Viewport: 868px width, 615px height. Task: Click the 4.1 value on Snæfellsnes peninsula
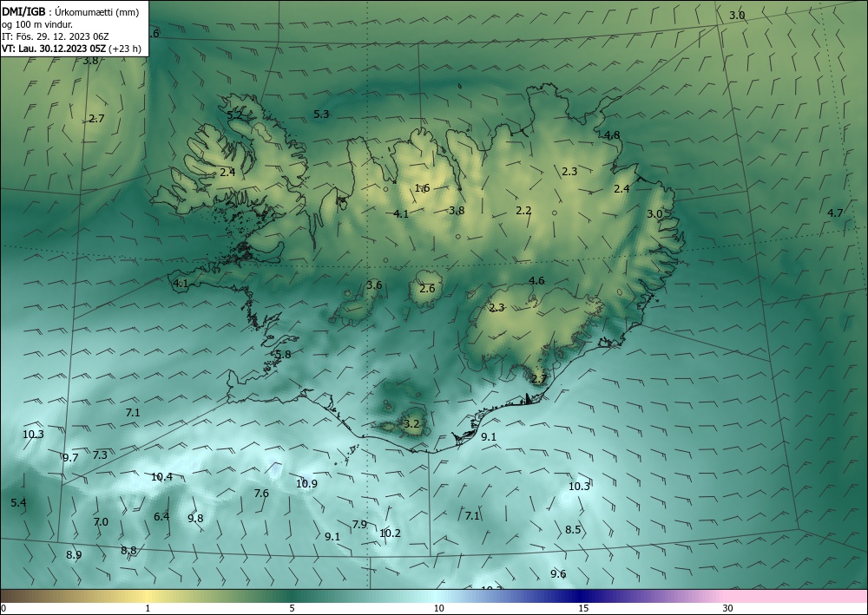[181, 283]
